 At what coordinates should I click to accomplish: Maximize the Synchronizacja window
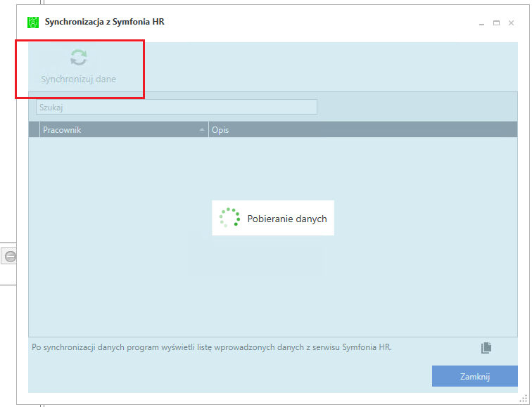click(496, 23)
